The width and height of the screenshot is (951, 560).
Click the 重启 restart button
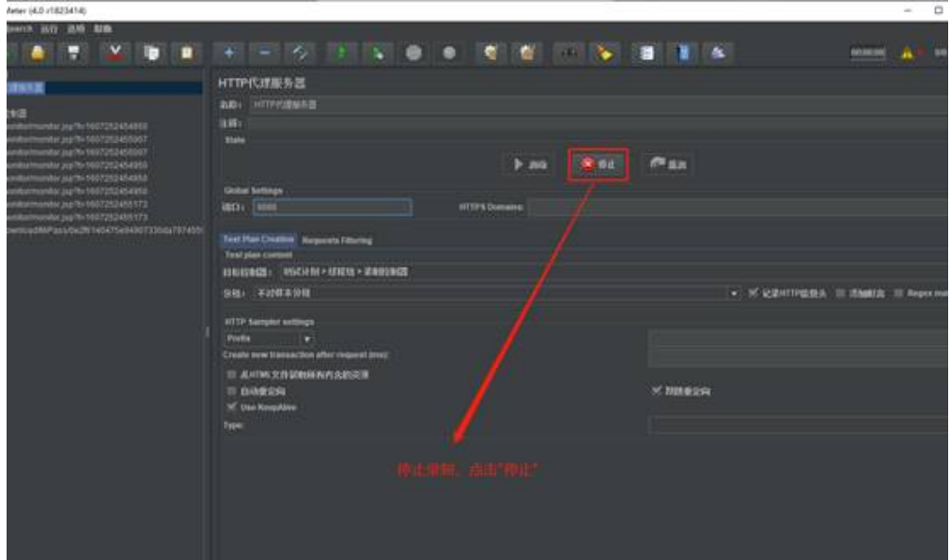pos(668,164)
